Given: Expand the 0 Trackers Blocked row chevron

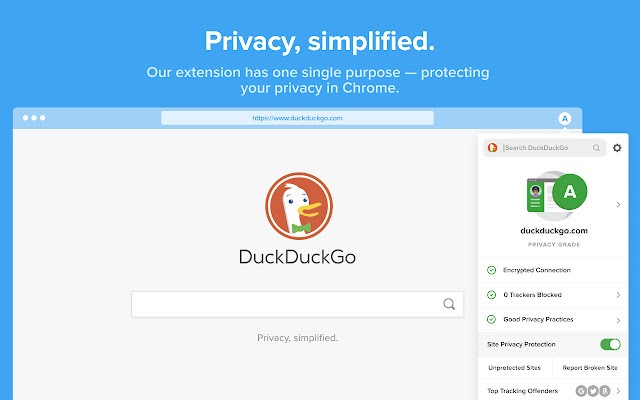Looking at the screenshot, I should 618,295.
